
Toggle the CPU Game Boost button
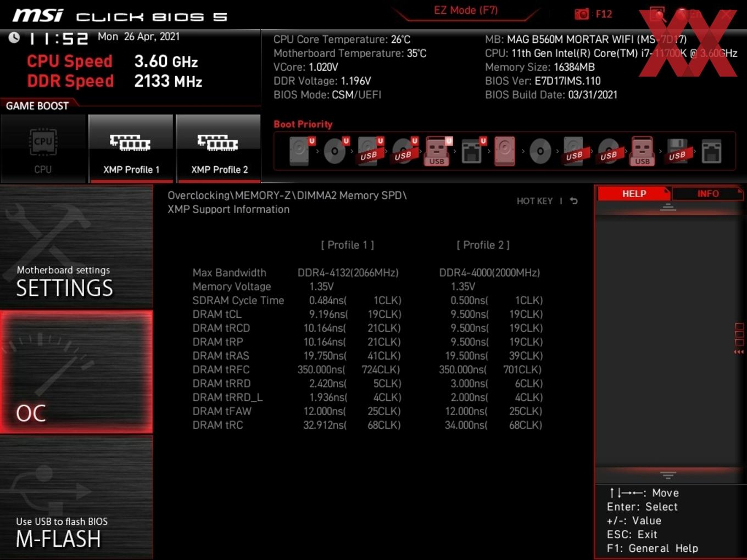tap(43, 149)
